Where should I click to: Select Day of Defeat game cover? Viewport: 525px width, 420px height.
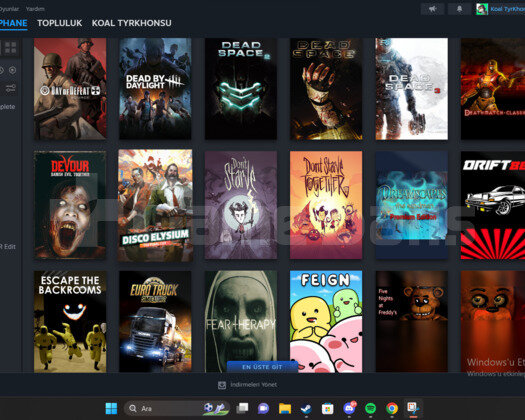click(70, 88)
